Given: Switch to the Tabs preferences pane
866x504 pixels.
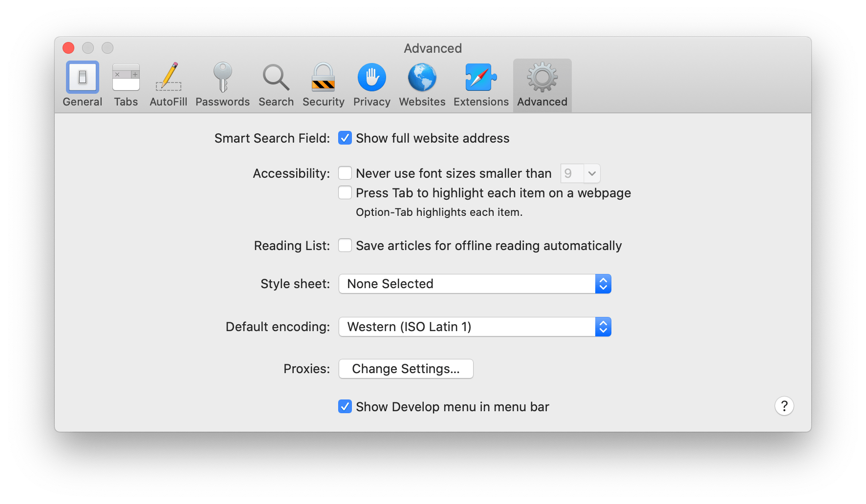Looking at the screenshot, I should click(x=126, y=84).
